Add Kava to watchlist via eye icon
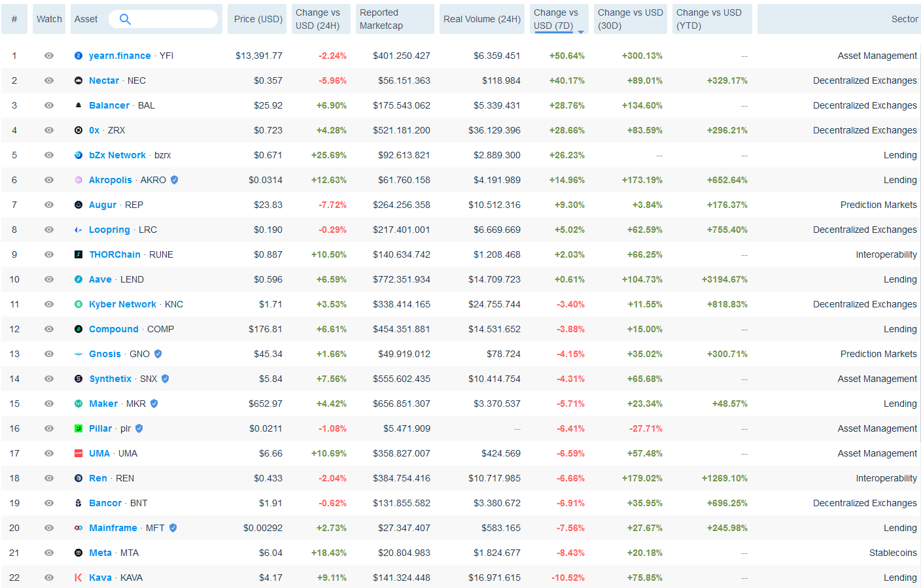The width and height of the screenshot is (921, 588). (49, 578)
